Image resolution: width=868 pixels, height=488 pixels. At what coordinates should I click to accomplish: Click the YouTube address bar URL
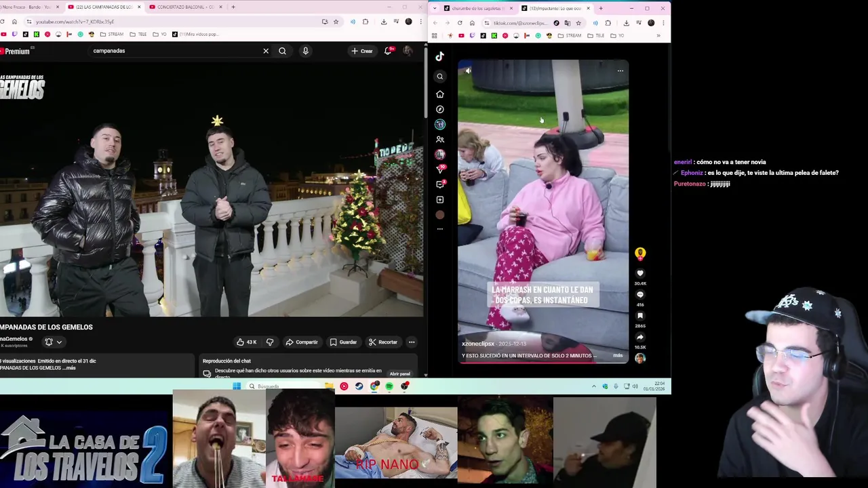click(x=74, y=22)
